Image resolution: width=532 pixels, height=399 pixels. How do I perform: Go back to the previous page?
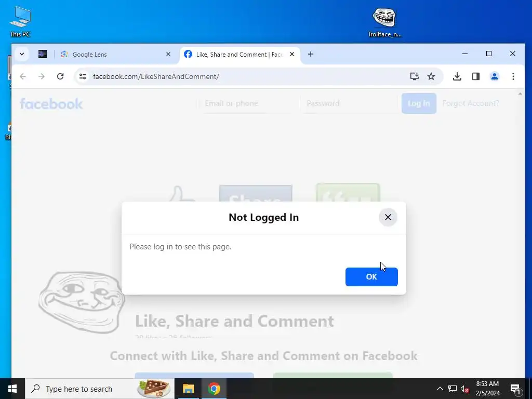pyautogui.click(x=23, y=76)
